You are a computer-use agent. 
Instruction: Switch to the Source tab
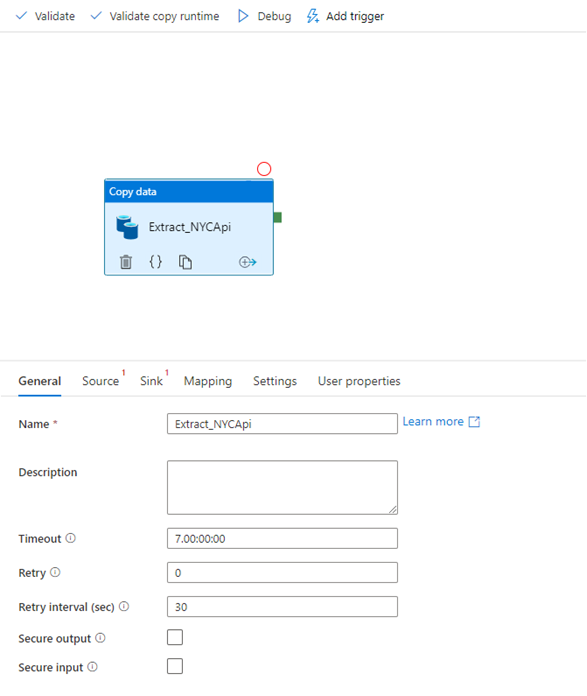coord(101,381)
